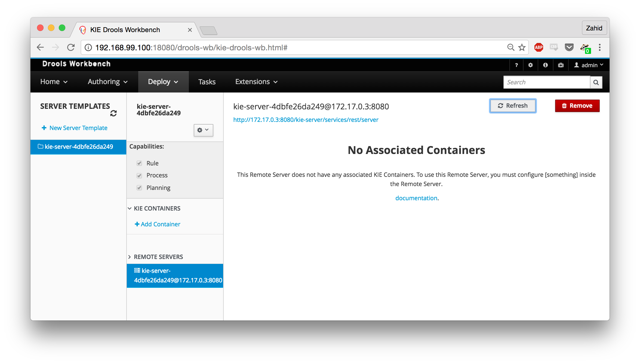The height and width of the screenshot is (364, 640).
Task: Refresh the server templates list icon
Action: pos(113,113)
